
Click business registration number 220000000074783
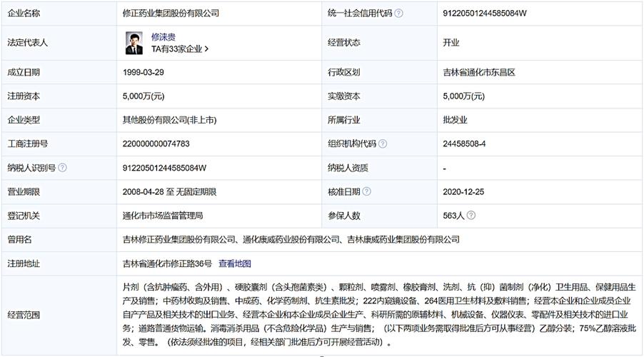[x=156, y=144]
